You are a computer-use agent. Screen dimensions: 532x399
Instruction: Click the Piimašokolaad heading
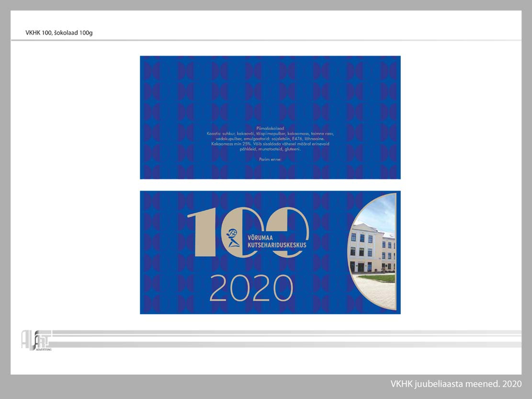point(270,128)
